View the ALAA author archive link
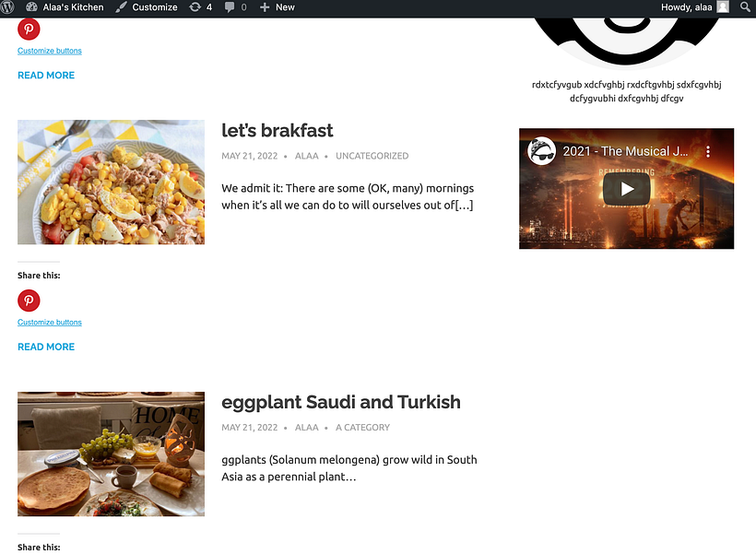Screen dimensions: 756x554 [x=306, y=156]
